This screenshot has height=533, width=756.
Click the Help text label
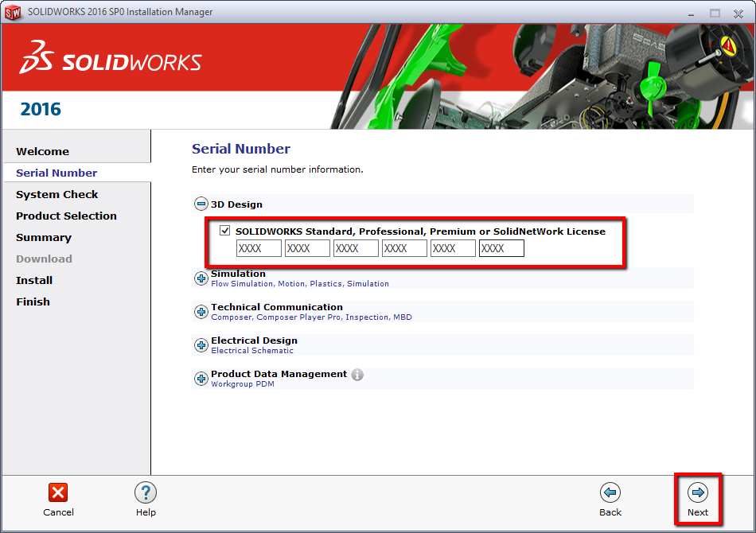(x=146, y=512)
